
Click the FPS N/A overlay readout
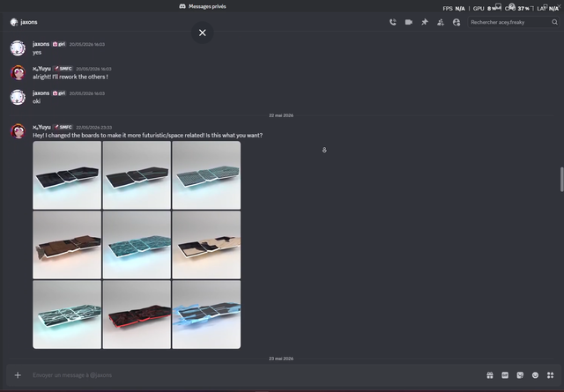454,8
